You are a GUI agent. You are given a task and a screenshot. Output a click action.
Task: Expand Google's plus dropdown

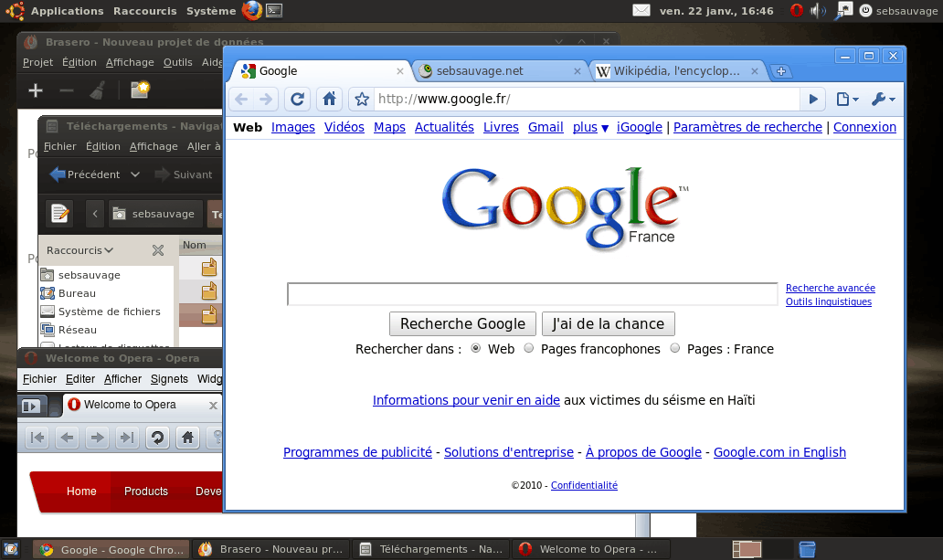click(x=590, y=128)
